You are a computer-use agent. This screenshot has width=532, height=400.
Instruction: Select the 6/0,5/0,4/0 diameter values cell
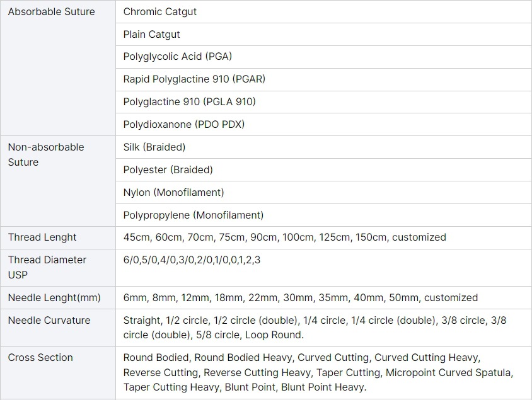pos(324,268)
